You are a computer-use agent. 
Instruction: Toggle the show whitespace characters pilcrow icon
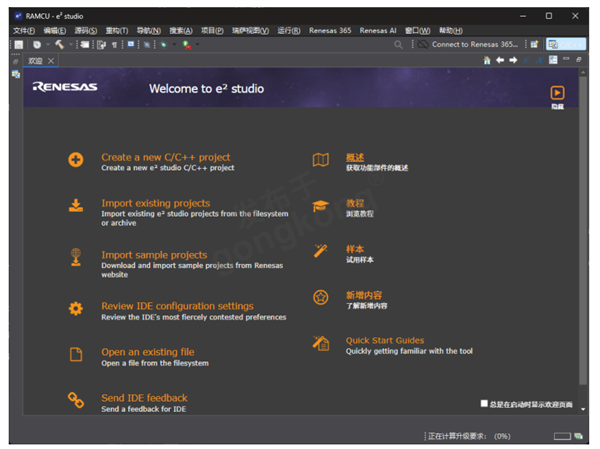[x=114, y=45]
